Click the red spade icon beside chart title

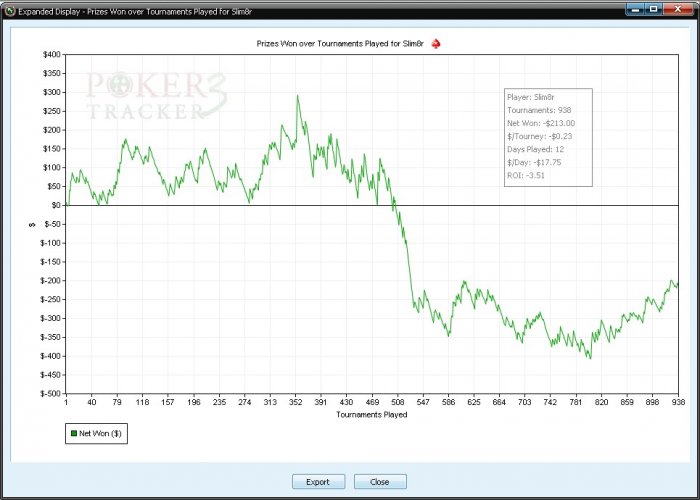436,44
